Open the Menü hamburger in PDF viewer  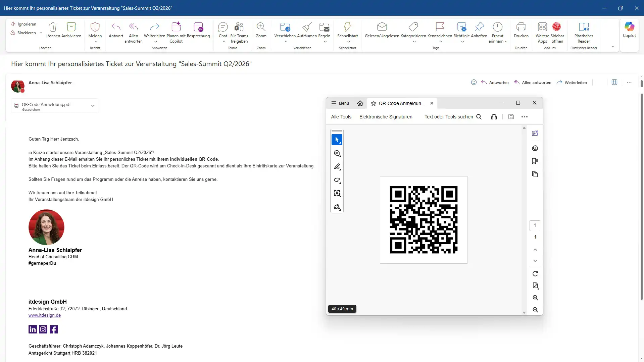click(340, 103)
